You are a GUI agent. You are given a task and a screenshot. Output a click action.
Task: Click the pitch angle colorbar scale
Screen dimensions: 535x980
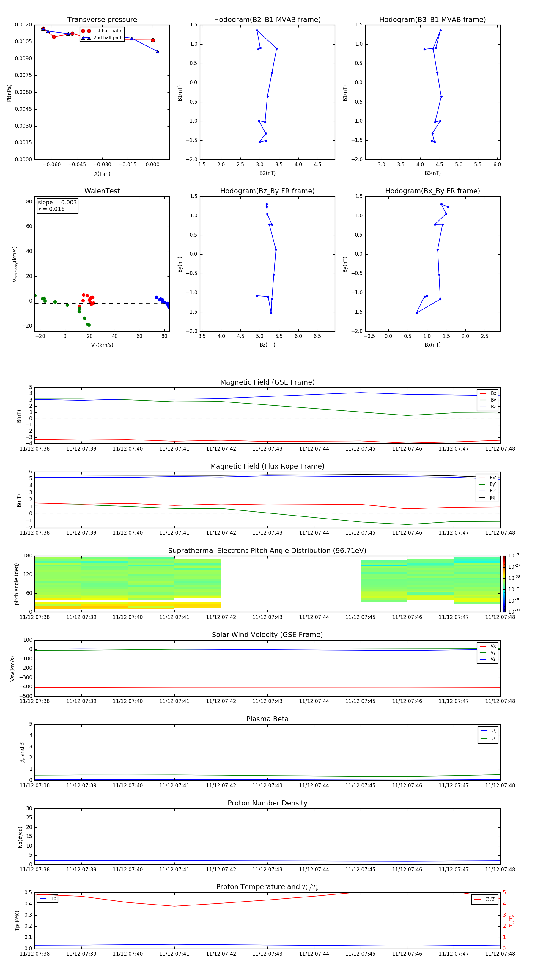[x=504, y=584]
